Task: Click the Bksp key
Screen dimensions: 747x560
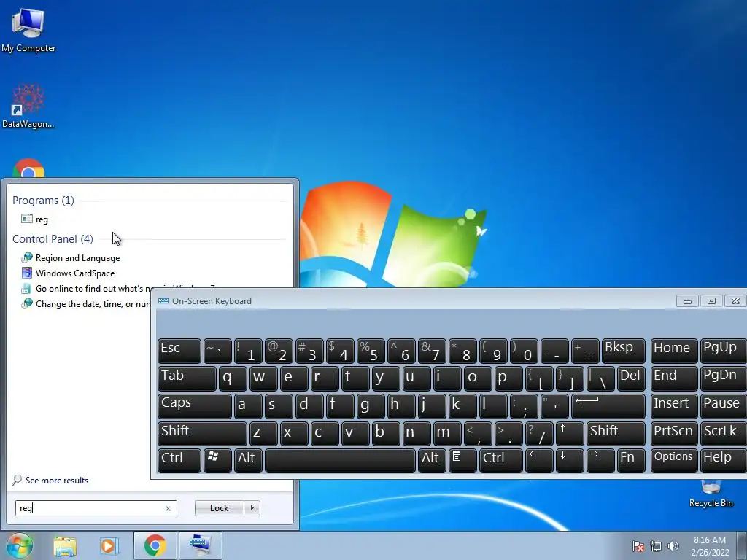Action: (x=623, y=351)
